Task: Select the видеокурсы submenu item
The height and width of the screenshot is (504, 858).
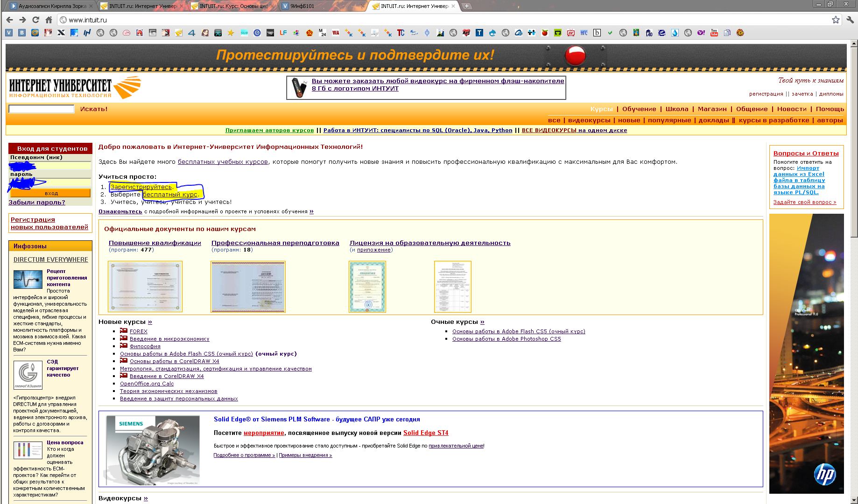Action: coord(589,120)
